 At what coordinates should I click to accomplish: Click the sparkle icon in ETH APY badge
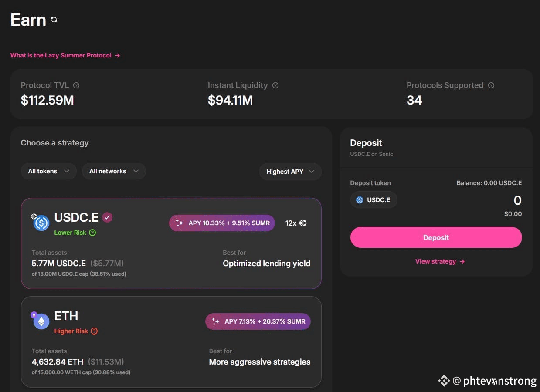click(215, 321)
